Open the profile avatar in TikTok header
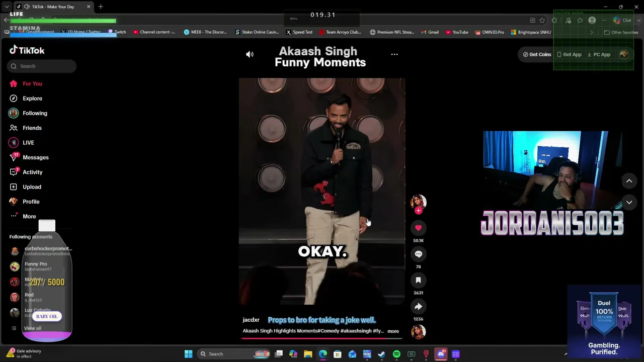Screen dimensions: 644x362 click(624, 54)
